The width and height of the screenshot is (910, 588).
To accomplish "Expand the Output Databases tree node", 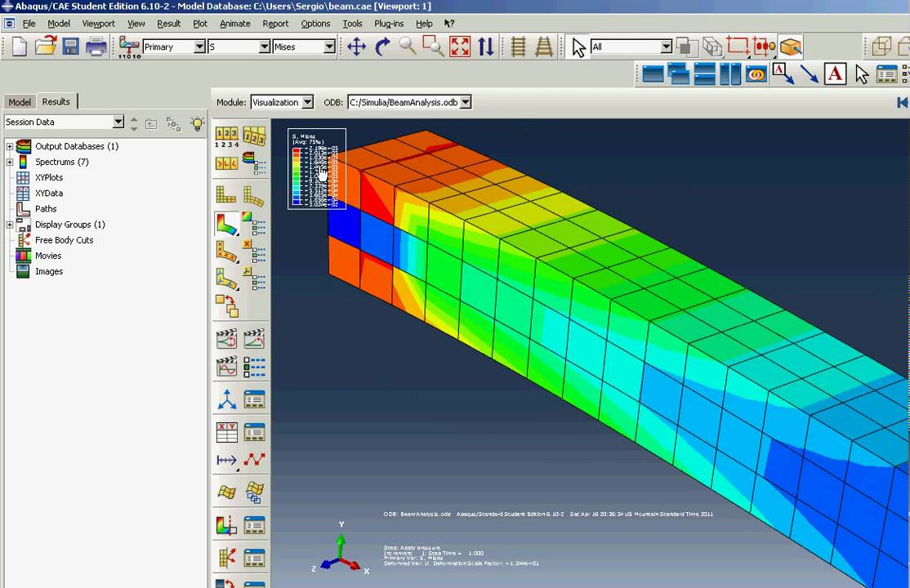I will click(x=10, y=146).
